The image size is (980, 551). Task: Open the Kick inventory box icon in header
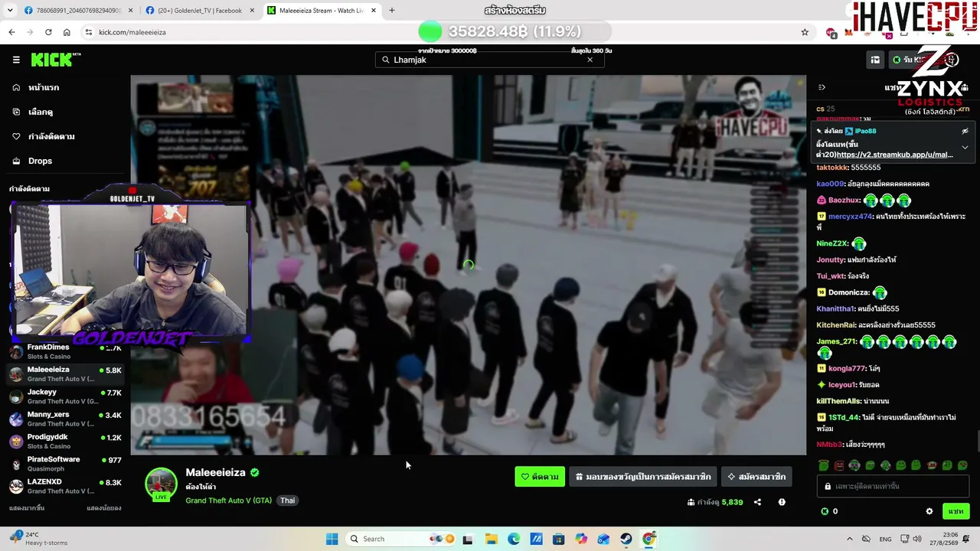click(x=875, y=60)
